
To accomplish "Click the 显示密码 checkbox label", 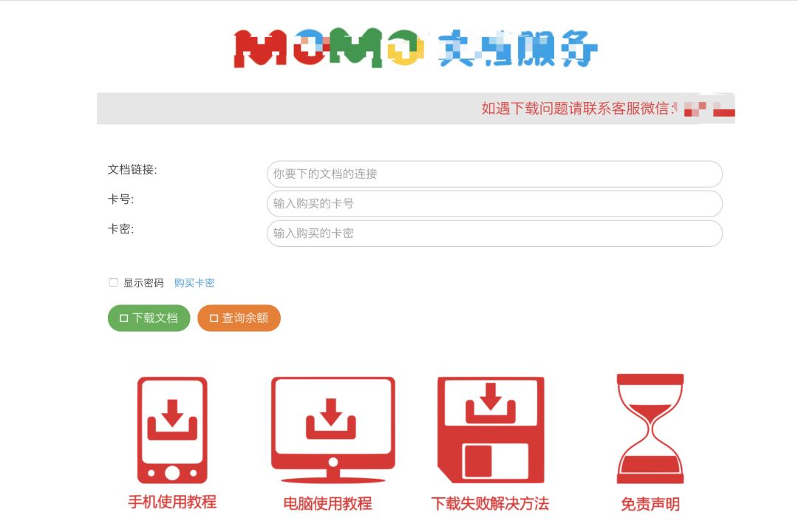I will point(143,283).
